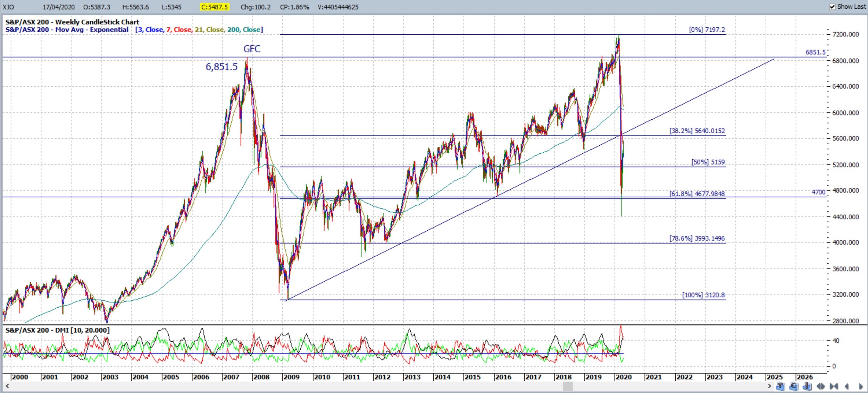The image size is (868, 393).
Task: Click the teal '200, Close' moving average legend
Action: 244,30
